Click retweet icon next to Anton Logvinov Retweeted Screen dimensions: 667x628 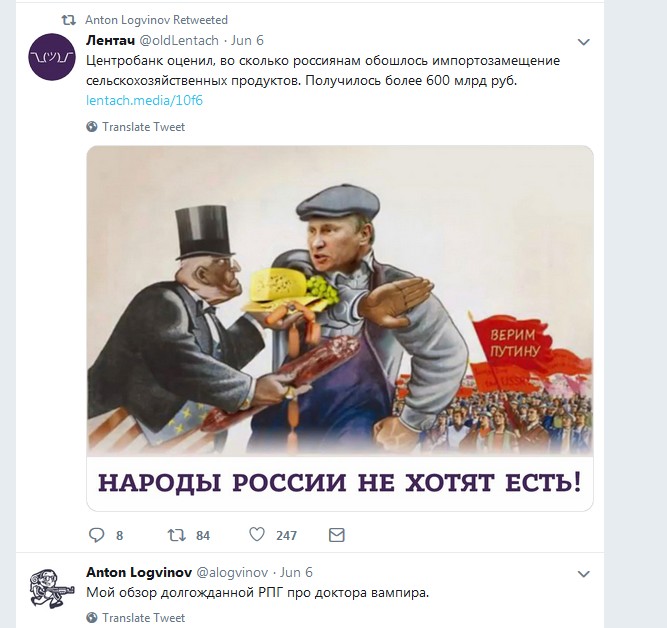[69, 20]
